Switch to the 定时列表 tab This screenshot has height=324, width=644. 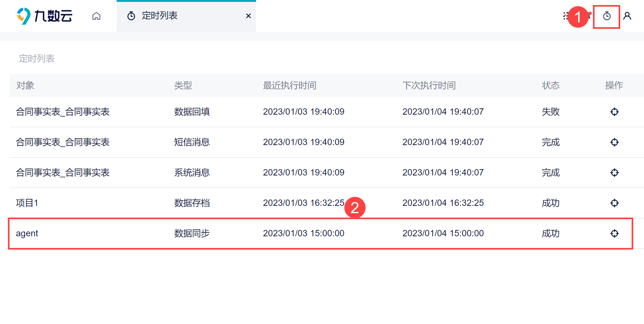pyautogui.click(x=186, y=16)
